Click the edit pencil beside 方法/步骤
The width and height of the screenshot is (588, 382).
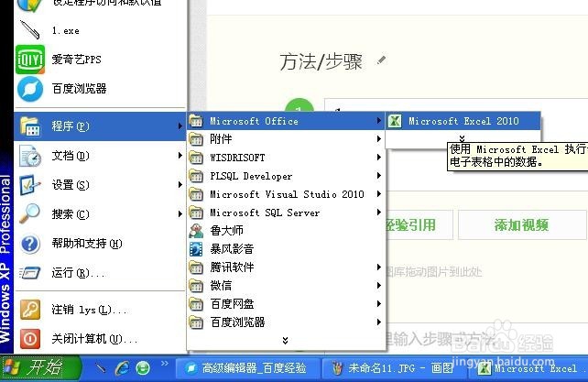381,60
